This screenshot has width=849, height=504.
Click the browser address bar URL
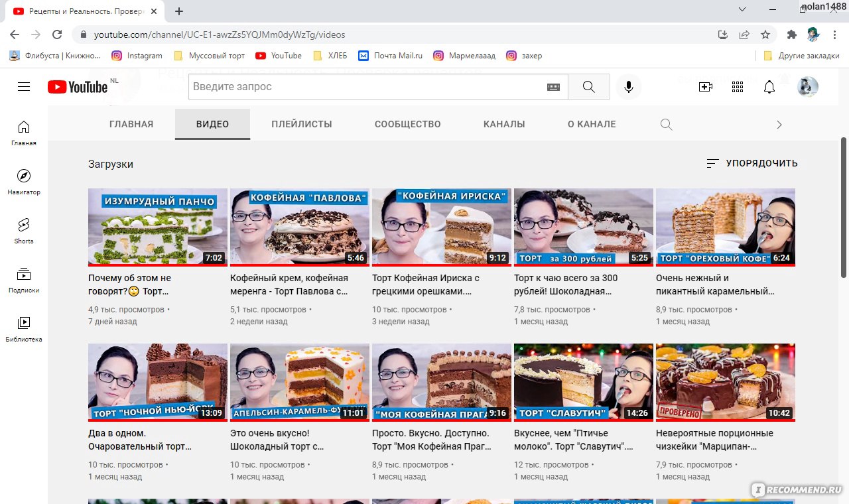(x=220, y=34)
